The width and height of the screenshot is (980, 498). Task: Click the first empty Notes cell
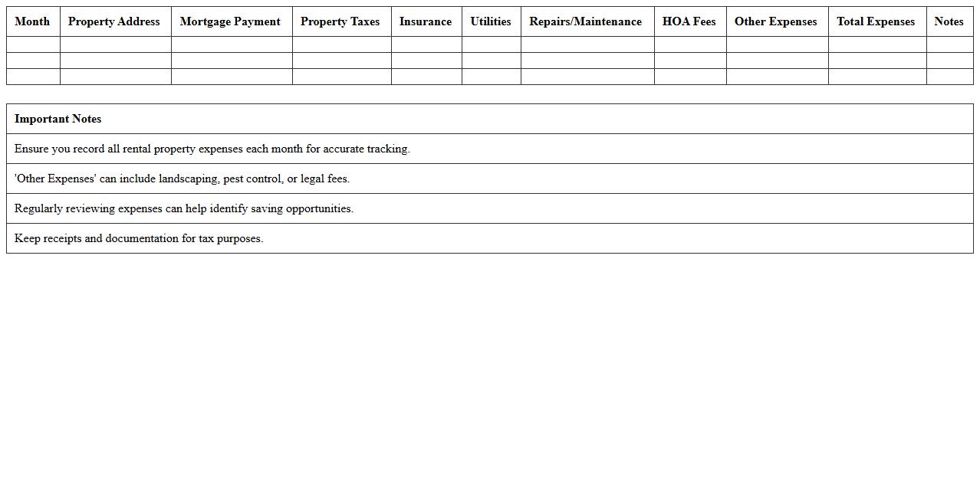click(949, 44)
